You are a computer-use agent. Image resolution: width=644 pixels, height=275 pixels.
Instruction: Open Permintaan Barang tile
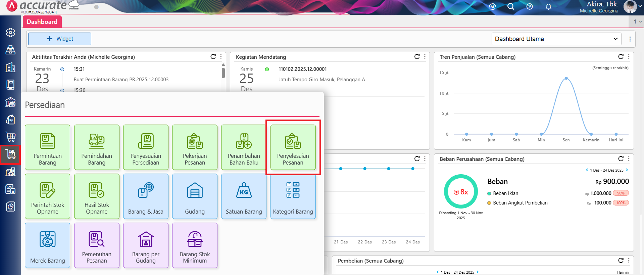(x=47, y=147)
